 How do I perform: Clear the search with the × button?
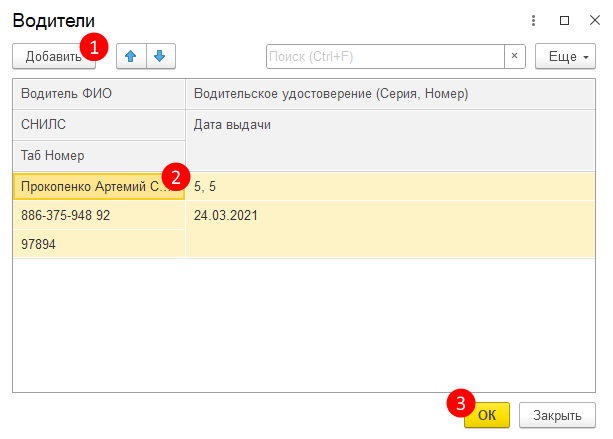(x=514, y=56)
